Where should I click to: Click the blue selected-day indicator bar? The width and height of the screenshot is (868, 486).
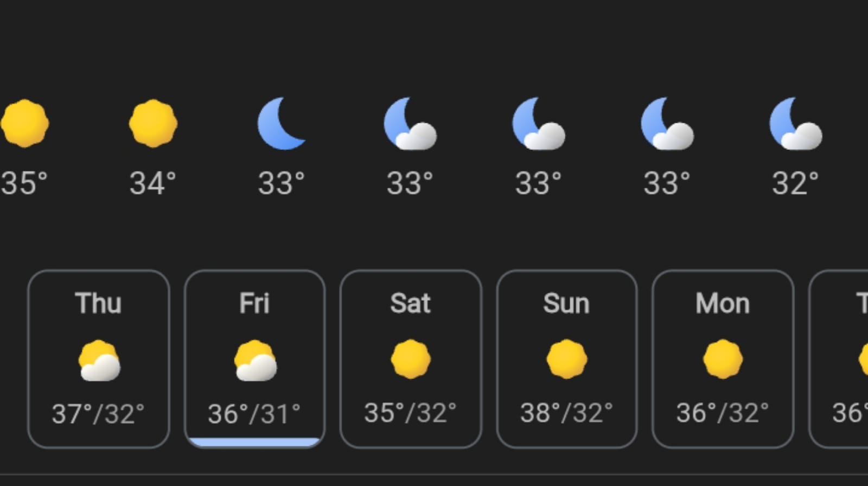click(x=254, y=443)
